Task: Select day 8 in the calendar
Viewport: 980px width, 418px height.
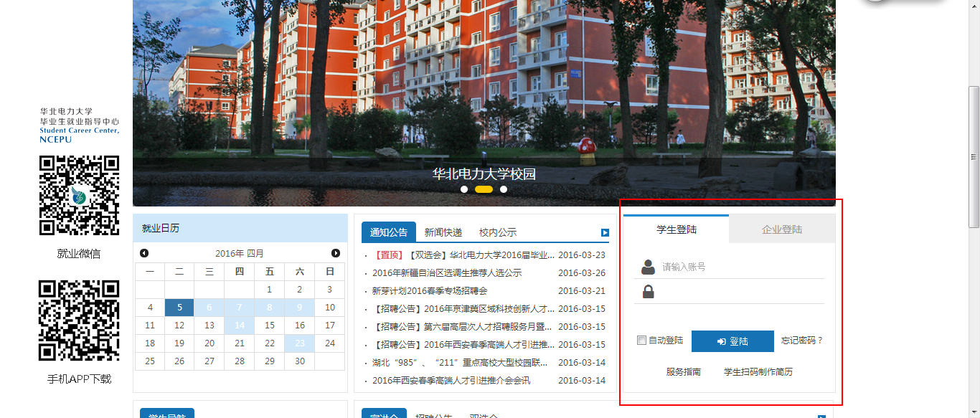Action: pyautogui.click(x=270, y=308)
